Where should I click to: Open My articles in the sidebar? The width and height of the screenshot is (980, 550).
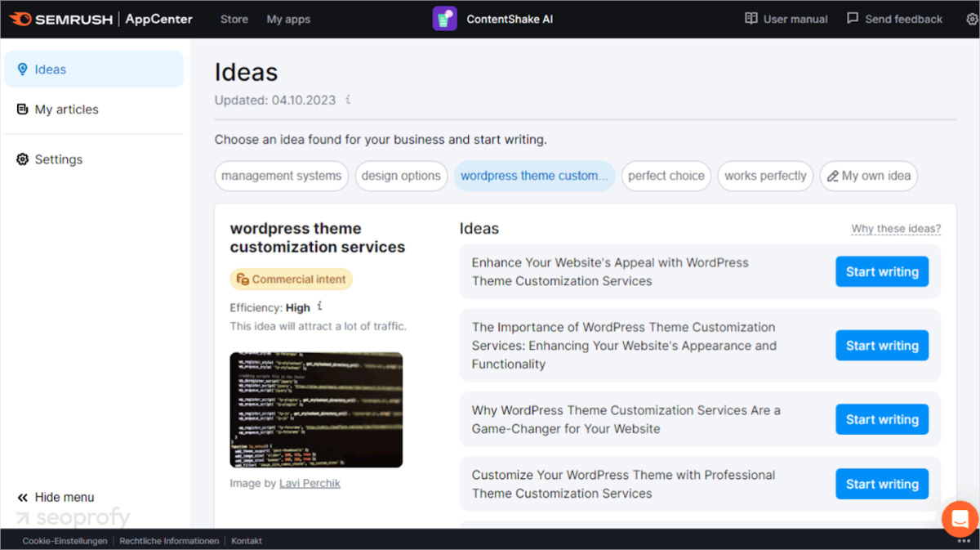coord(94,110)
